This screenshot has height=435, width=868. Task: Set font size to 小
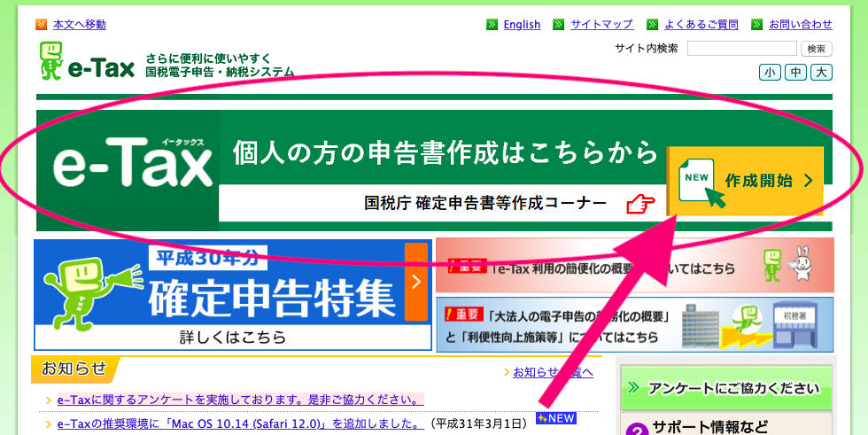click(770, 73)
